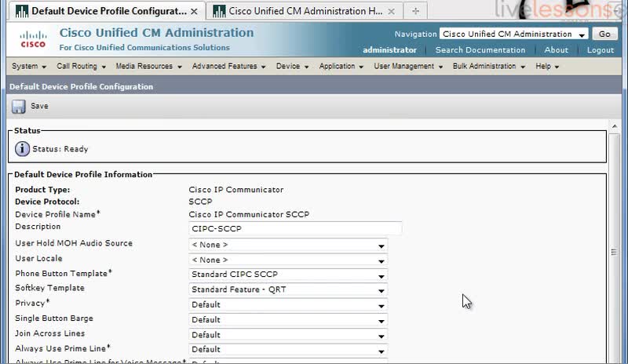
Task: Open the System menu
Action: pyautogui.click(x=30, y=67)
